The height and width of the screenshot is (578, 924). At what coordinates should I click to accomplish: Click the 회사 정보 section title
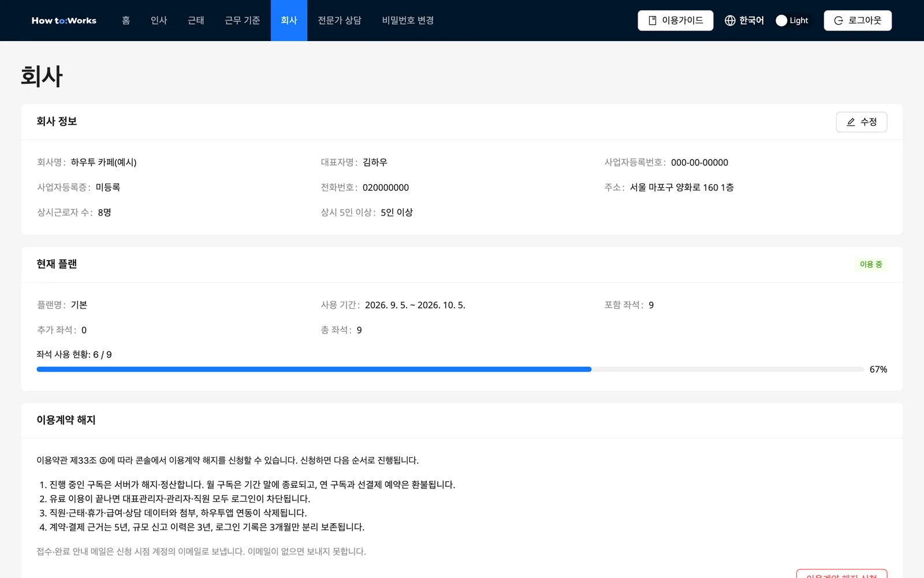click(x=57, y=121)
